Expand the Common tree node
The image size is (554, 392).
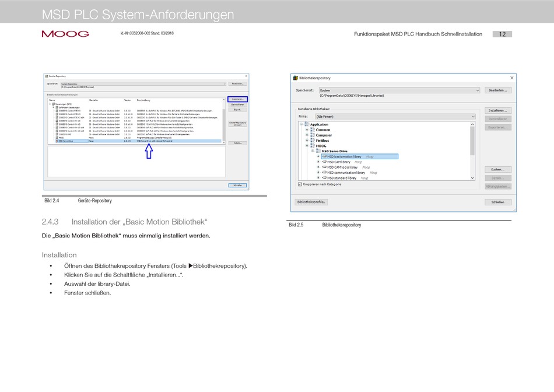[x=307, y=129]
